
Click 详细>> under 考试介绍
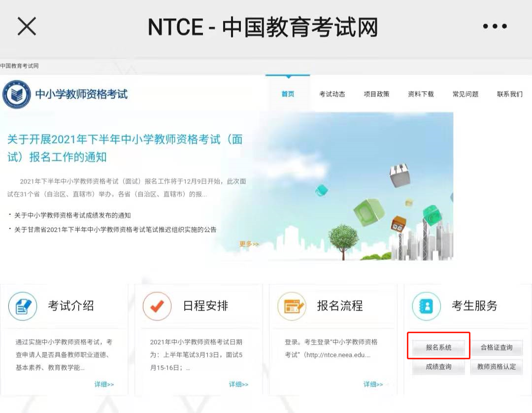pyautogui.click(x=104, y=384)
